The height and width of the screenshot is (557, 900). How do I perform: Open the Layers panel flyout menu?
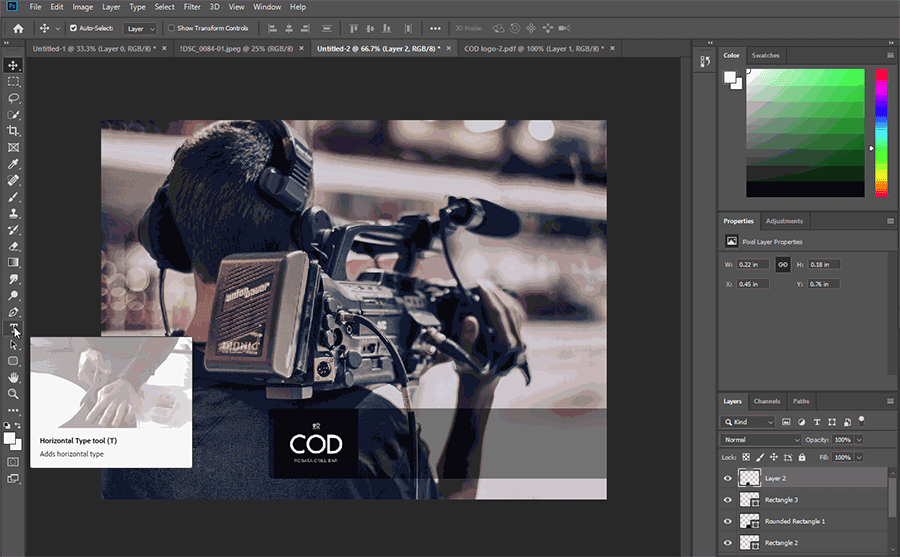890,401
